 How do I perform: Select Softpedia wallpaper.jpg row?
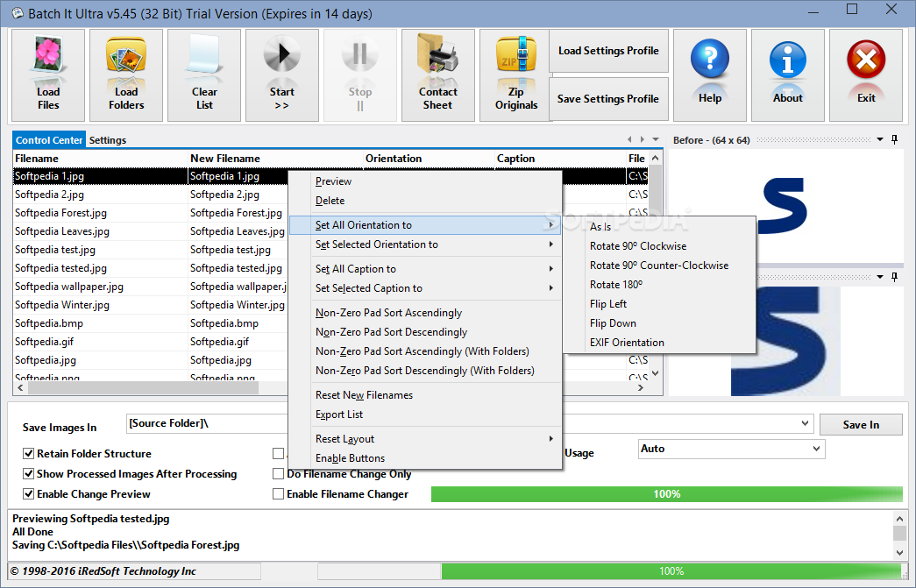coord(150,287)
